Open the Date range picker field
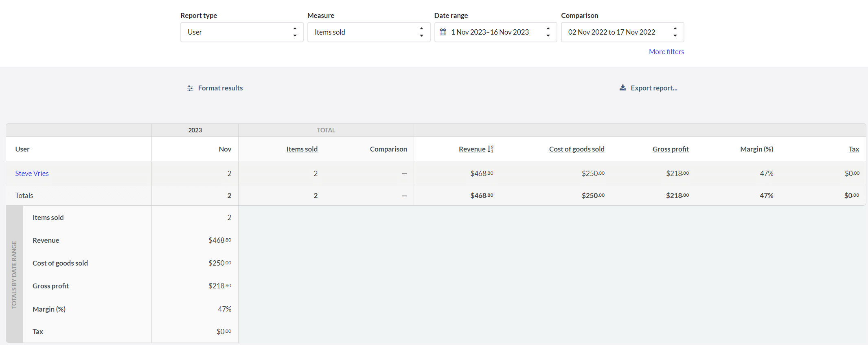The height and width of the screenshot is (345, 868). pos(495,32)
